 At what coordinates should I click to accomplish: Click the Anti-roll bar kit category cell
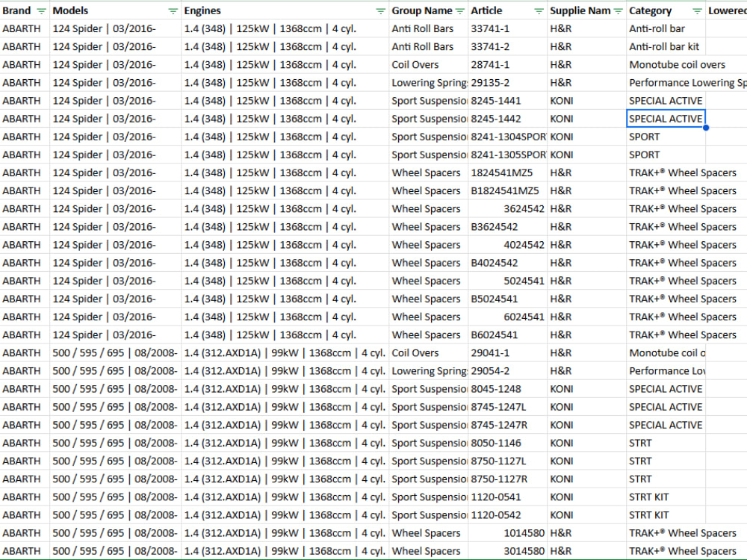click(x=666, y=46)
